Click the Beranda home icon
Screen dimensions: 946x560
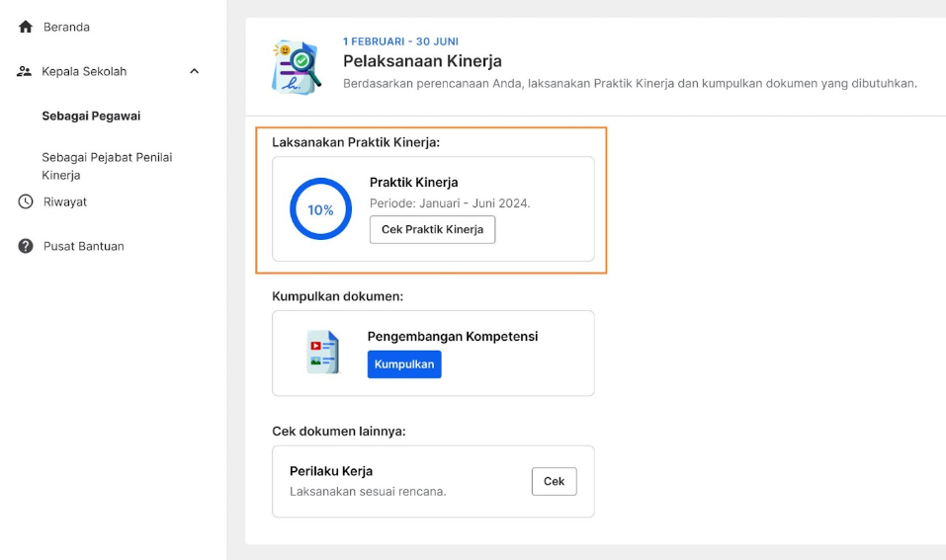26,27
